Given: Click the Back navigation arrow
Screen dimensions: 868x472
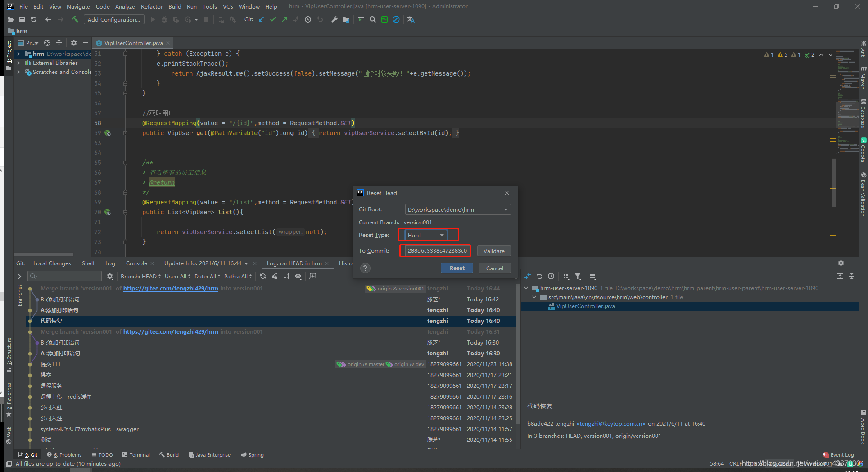Looking at the screenshot, I should pyautogui.click(x=49, y=19).
